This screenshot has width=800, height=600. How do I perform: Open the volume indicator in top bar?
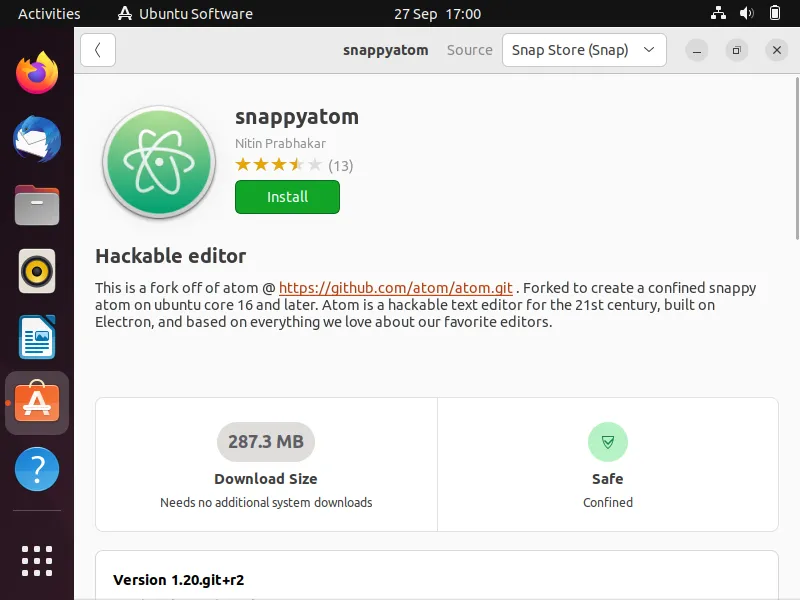(746, 13)
